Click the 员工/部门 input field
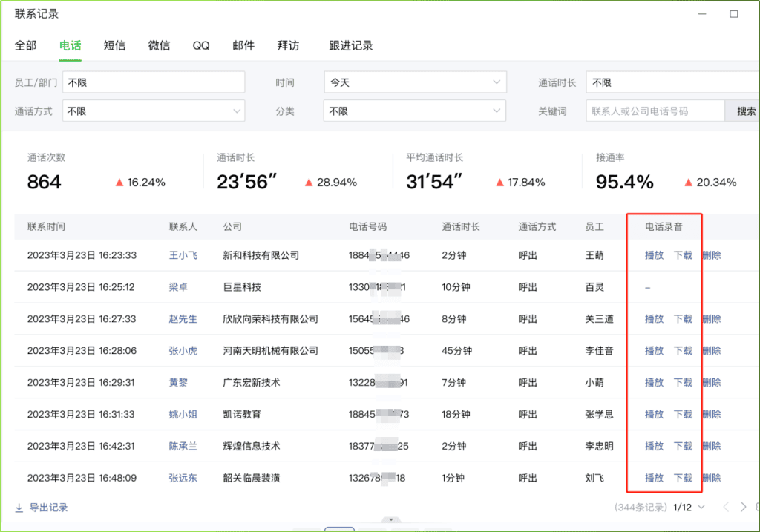This screenshot has width=760, height=532. tap(154, 82)
